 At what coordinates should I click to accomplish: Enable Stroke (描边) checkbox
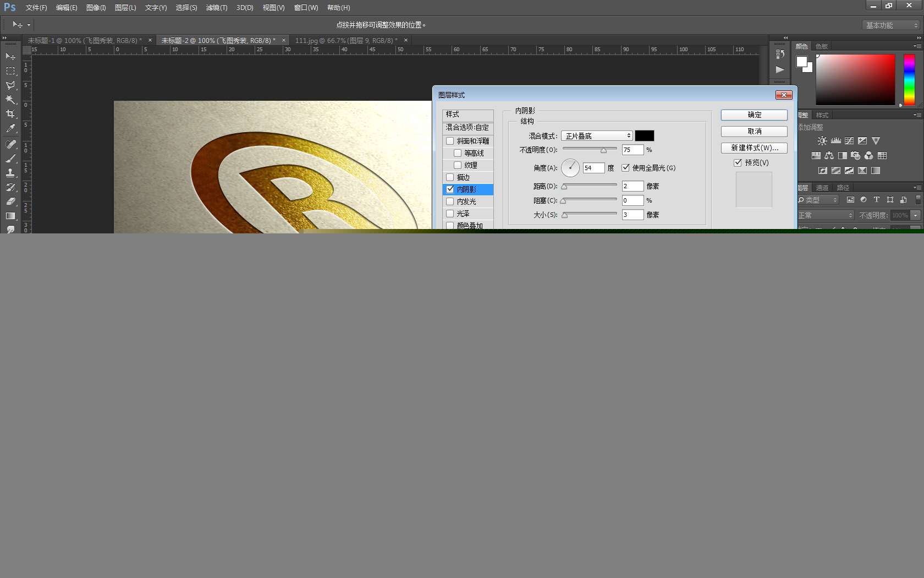click(x=450, y=177)
